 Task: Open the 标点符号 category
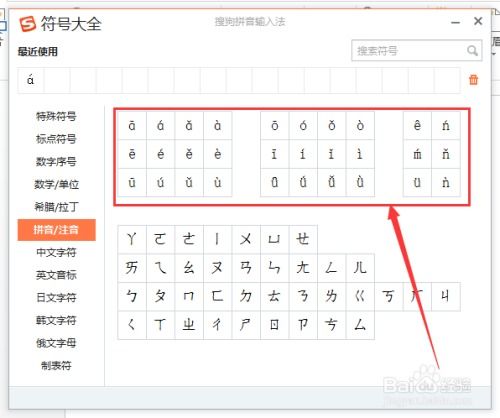click(56, 139)
